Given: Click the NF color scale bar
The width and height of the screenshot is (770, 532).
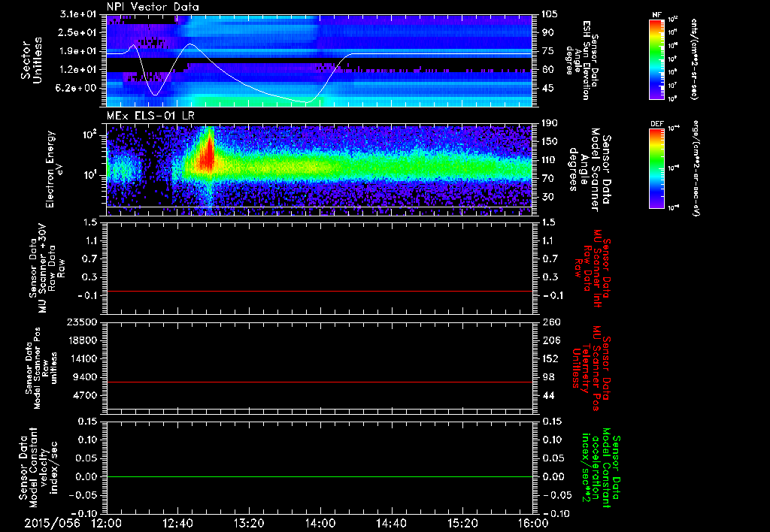Looking at the screenshot, I should click(656, 59).
